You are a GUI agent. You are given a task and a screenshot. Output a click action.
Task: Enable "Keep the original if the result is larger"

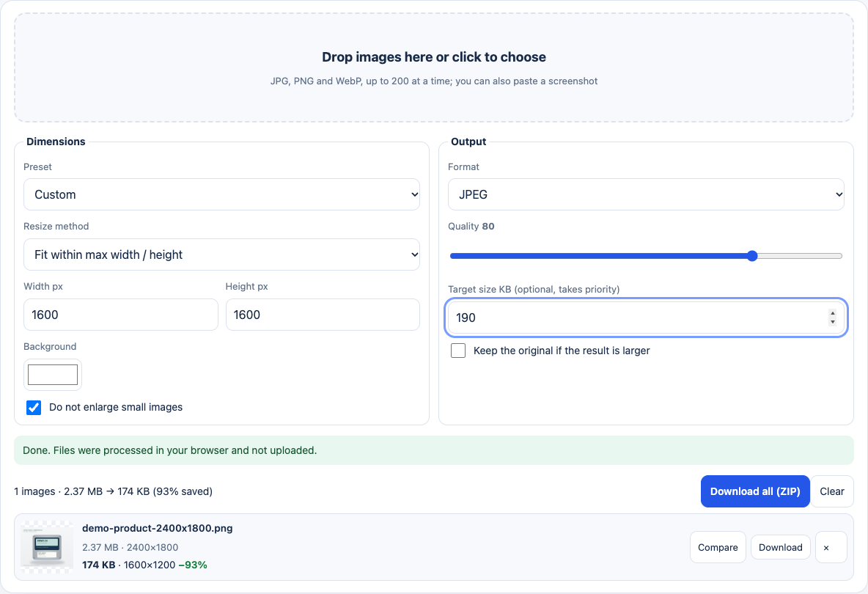click(458, 351)
